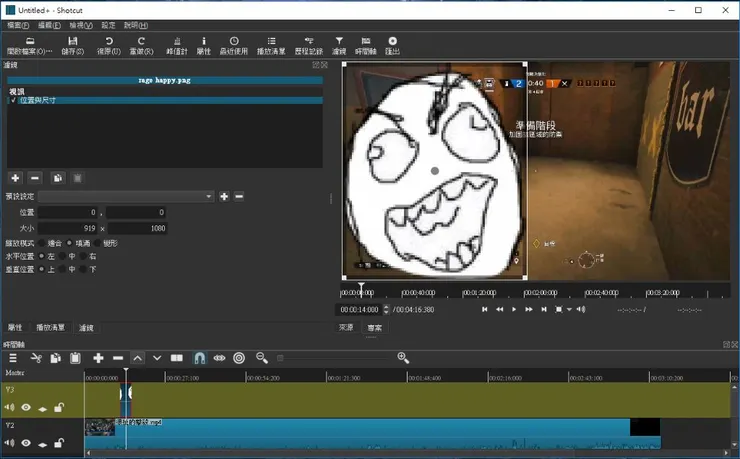Image resolution: width=740 pixels, height=459 pixels.
Task: Open the 預設設定 preset dropdown
Action: pos(126,196)
